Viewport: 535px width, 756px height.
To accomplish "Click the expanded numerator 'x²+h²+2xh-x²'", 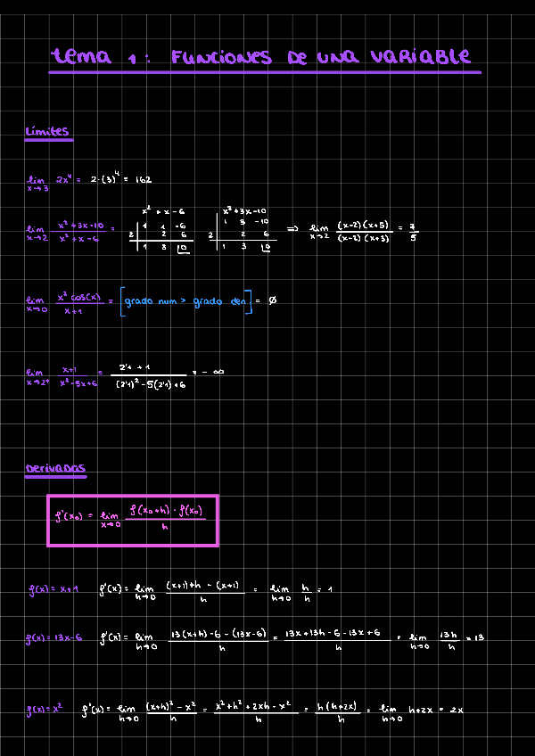I will coord(254,706).
